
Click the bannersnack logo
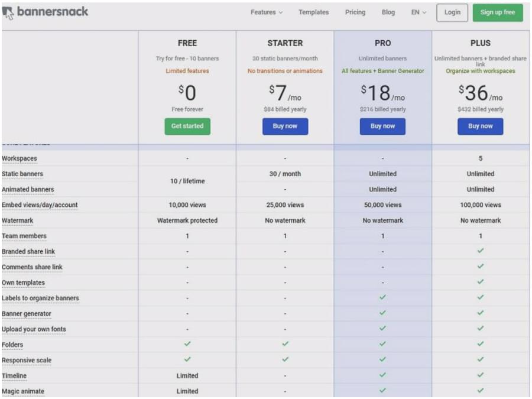[x=45, y=12]
